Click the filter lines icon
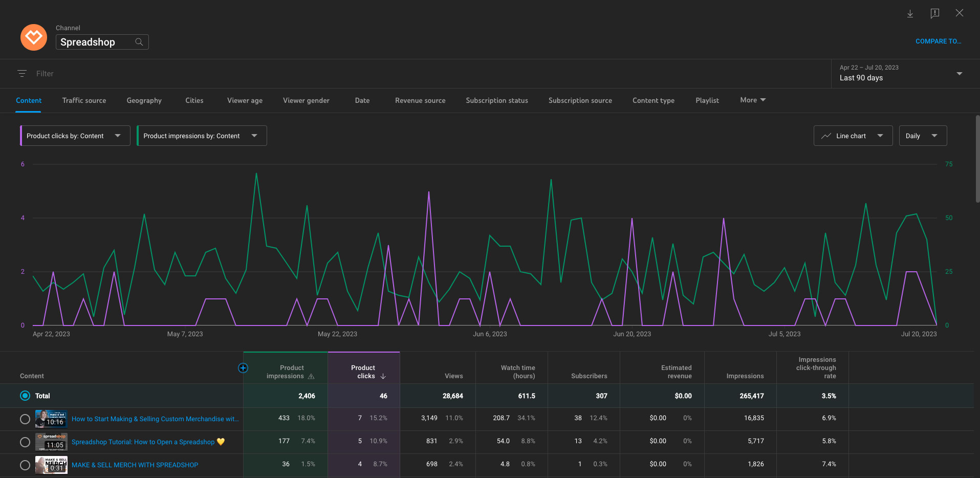Screen dimensions: 980x478 coord(22,74)
